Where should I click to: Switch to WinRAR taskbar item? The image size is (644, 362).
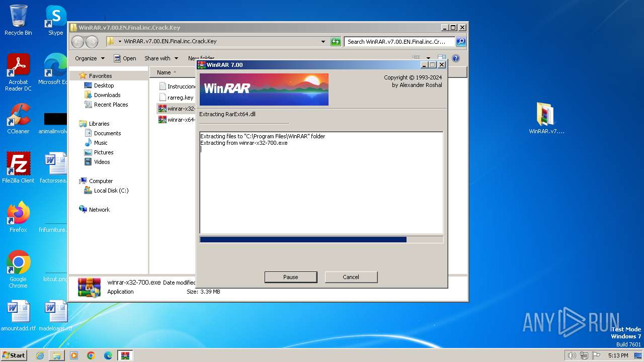125,355
